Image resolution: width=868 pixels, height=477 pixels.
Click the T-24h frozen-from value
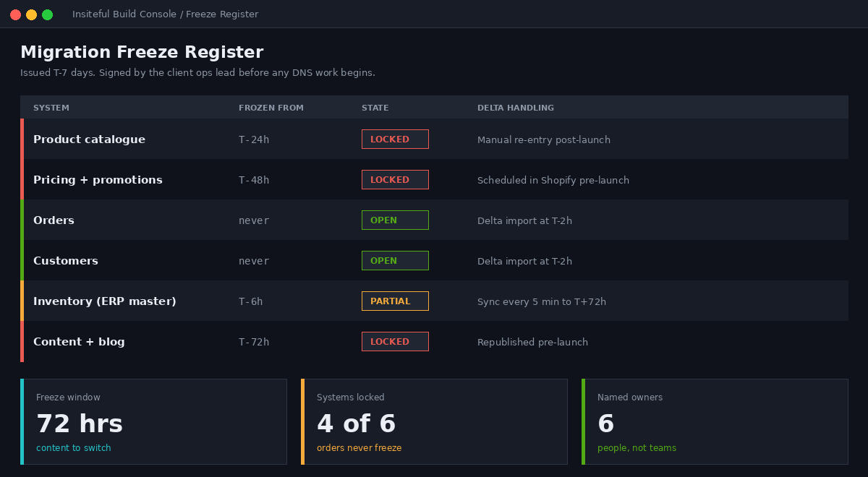point(254,139)
